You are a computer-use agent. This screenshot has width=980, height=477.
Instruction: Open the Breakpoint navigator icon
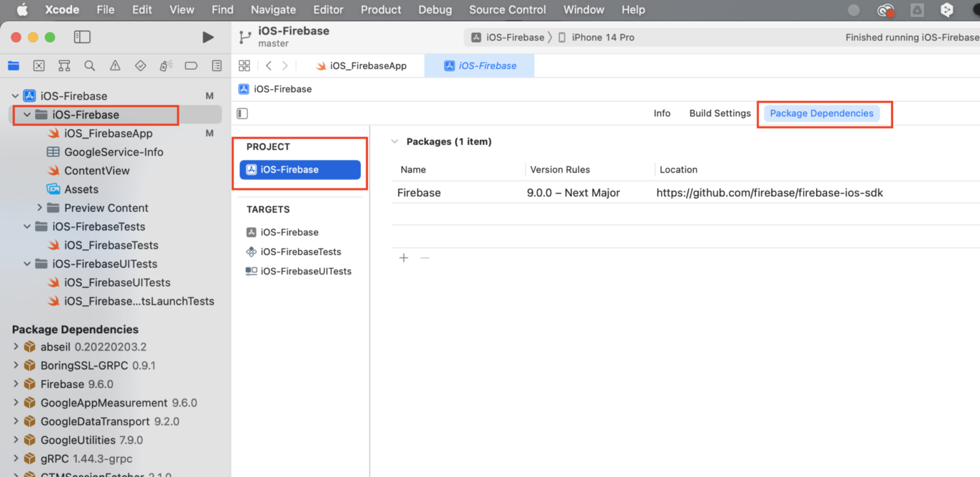point(191,66)
